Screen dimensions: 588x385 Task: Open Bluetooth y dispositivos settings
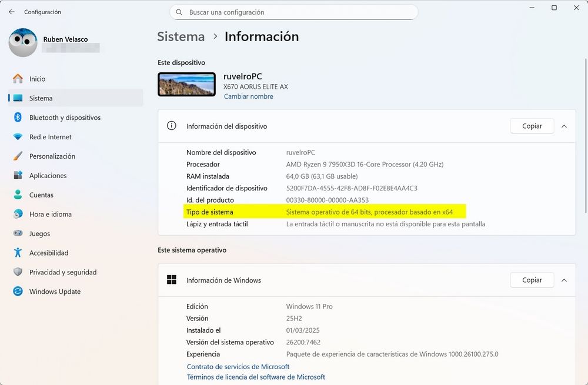65,118
